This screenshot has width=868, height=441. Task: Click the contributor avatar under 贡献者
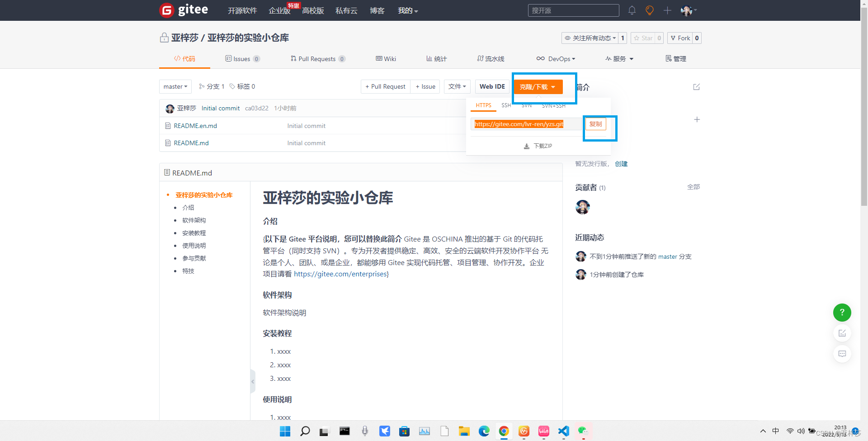(x=583, y=207)
